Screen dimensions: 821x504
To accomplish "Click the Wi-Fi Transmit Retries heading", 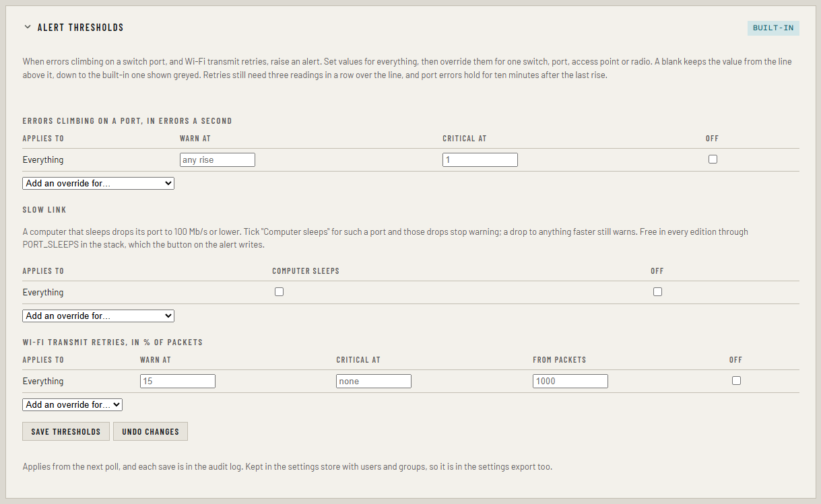I will coord(112,343).
